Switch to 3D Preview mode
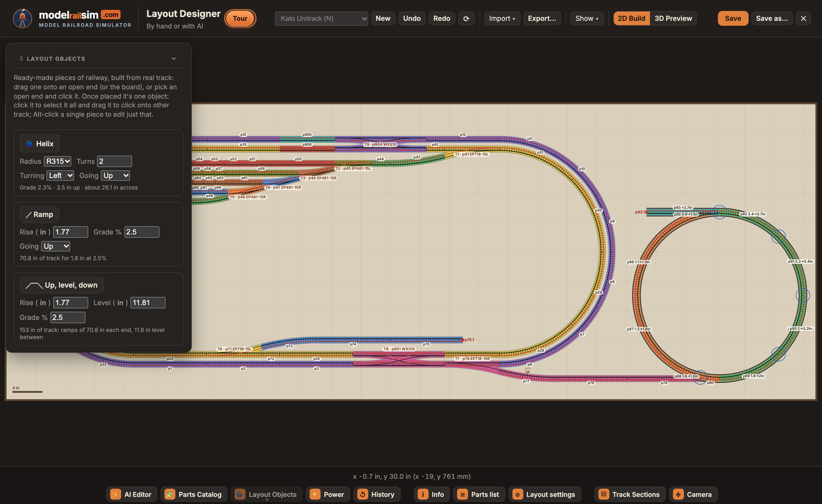 (x=673, y=18)
